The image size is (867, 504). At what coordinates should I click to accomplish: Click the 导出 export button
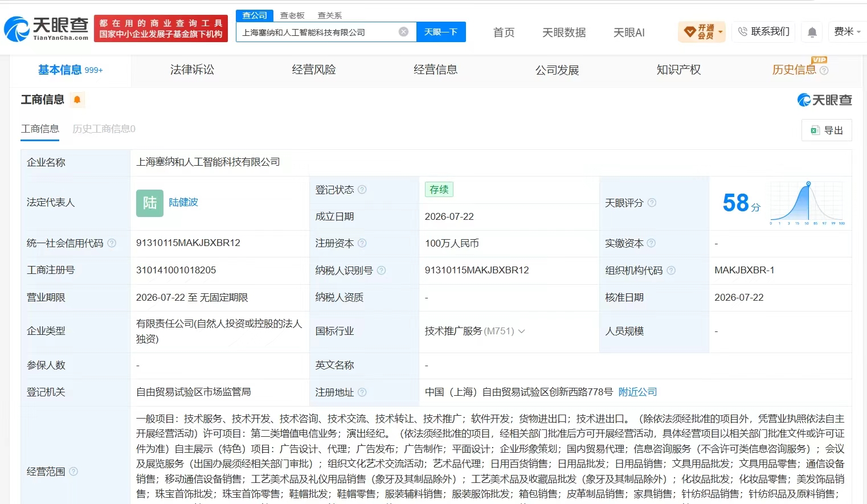pos(827,130)
